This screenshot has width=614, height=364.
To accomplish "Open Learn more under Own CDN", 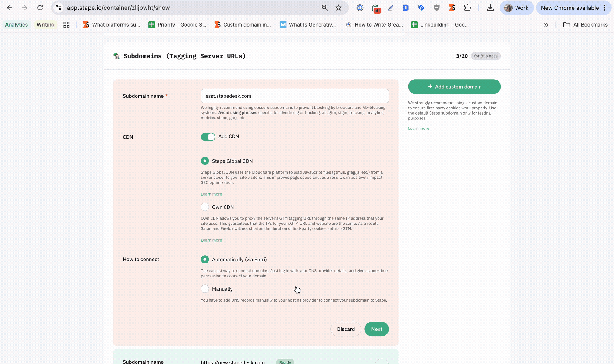I will [211, 240].
